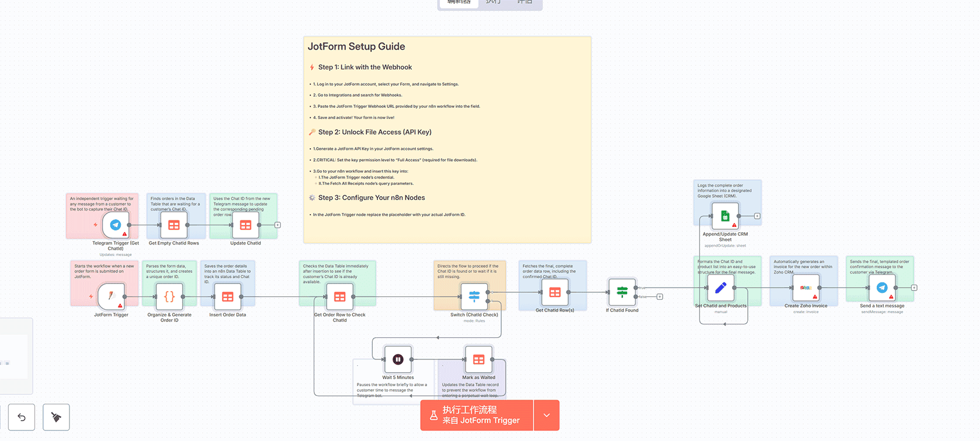Screen dimensions: 980x441
Task: Expand the execute workflow trigger dropdown arrow
Action: pos(547,415)
